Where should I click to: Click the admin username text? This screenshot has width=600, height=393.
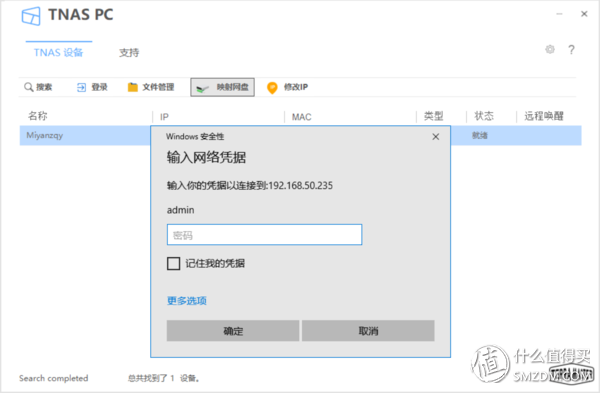point(181,210)
